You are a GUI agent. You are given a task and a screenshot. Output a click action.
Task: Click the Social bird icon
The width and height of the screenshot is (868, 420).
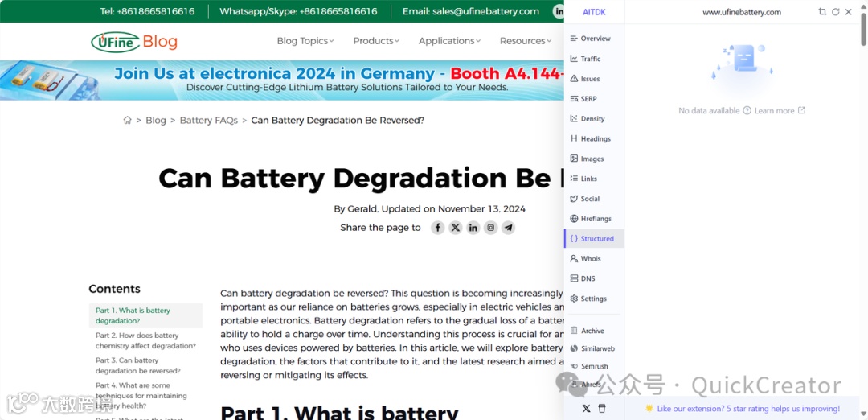pyautogui.click(x=574, y=199)
